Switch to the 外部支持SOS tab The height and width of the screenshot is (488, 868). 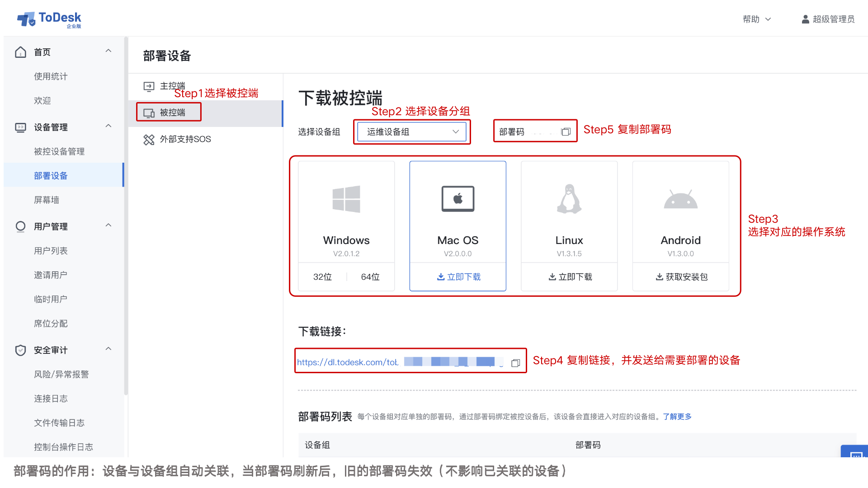pyautogui.click(x=206, y=140)
